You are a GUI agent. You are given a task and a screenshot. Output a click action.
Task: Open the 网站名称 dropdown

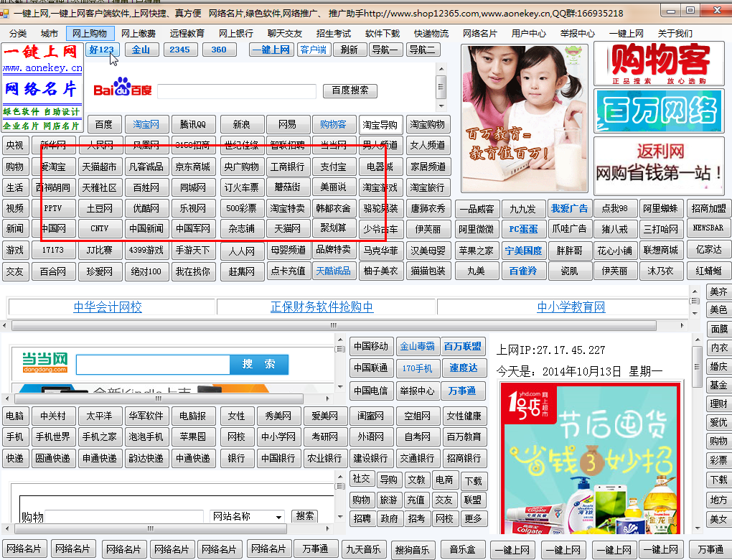point(248,516)
